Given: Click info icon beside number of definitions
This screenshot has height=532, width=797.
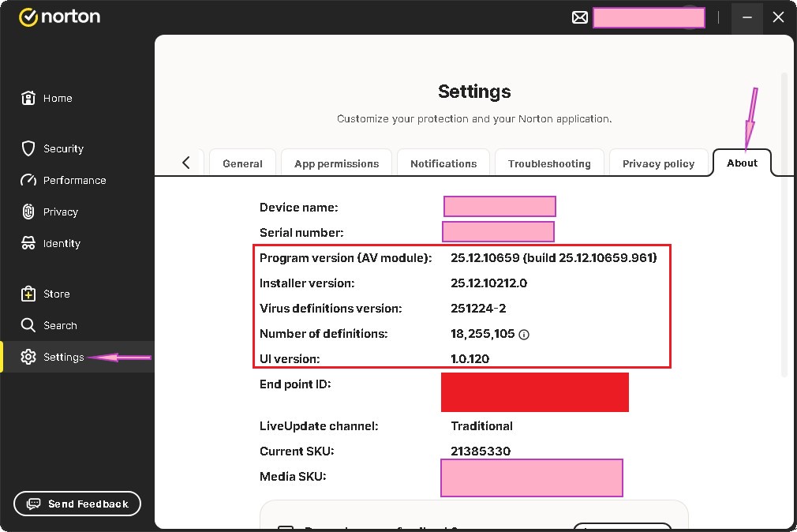Looking at the screenshot, I should (524, 334).
